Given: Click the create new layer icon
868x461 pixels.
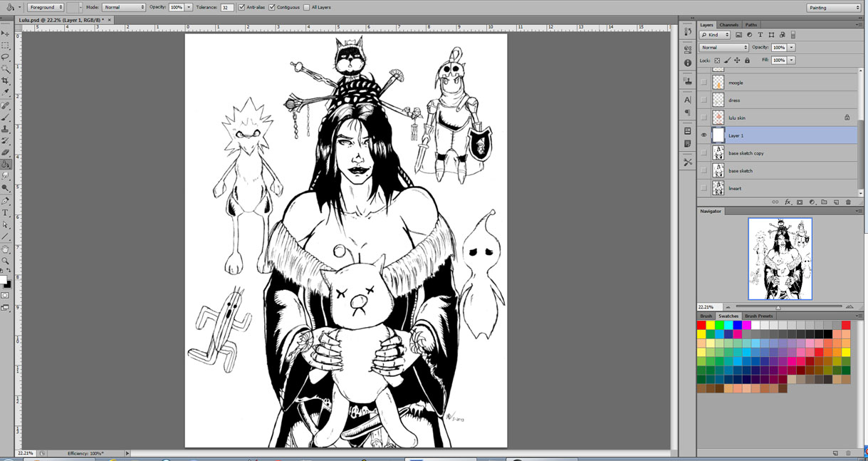Looking at the screenshot, I should (x=836, y=202).
